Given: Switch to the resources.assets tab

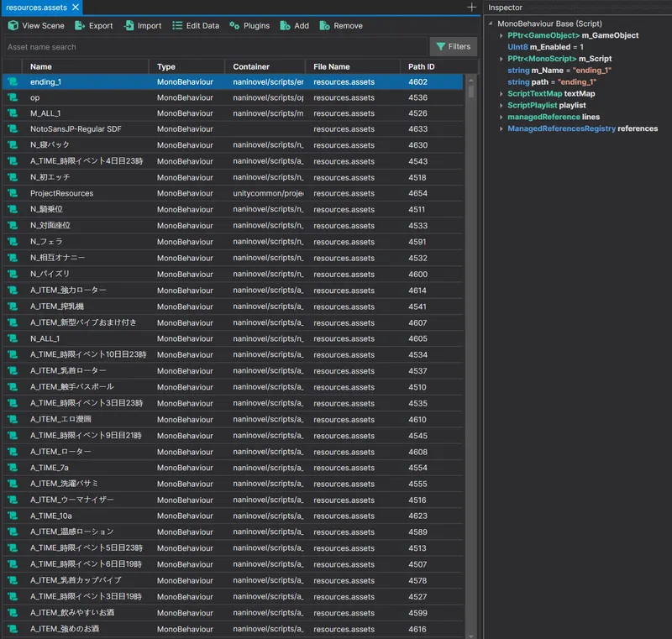Looking at the screenshot, I should pos(36,8).
